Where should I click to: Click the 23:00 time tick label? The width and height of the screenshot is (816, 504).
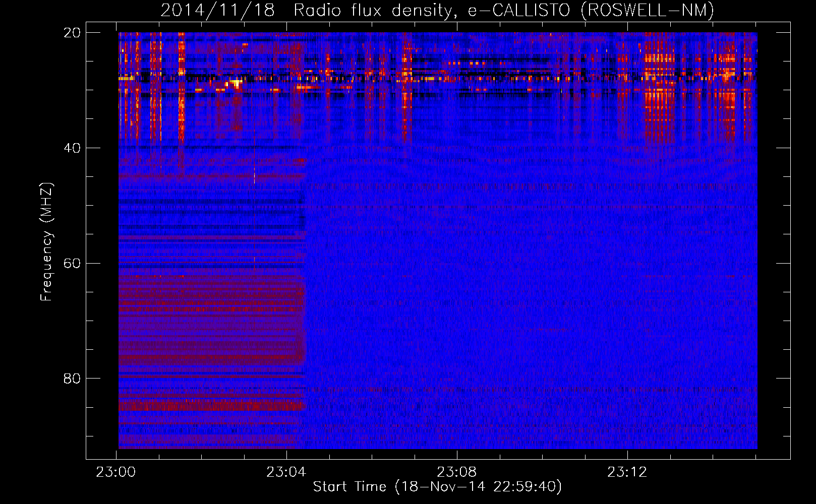click(x=116, y=472)
